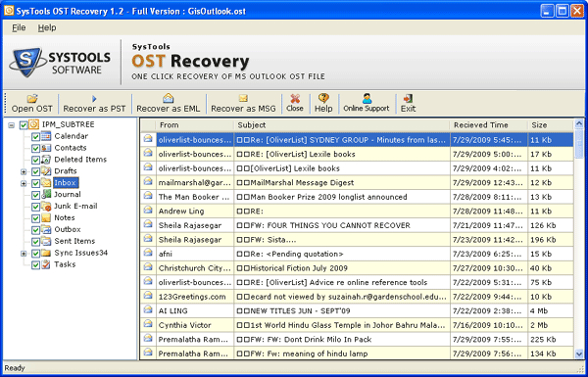The height and width of the screenshot is (377, 588).
Task: Open the Help menu
Action: coord(47,27)
